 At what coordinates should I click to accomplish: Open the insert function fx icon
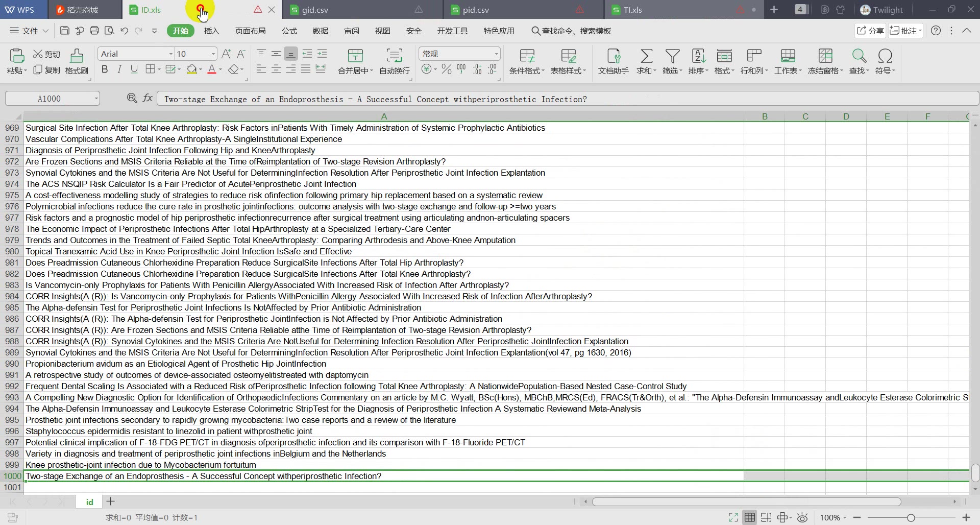click(x=148, y=98)
